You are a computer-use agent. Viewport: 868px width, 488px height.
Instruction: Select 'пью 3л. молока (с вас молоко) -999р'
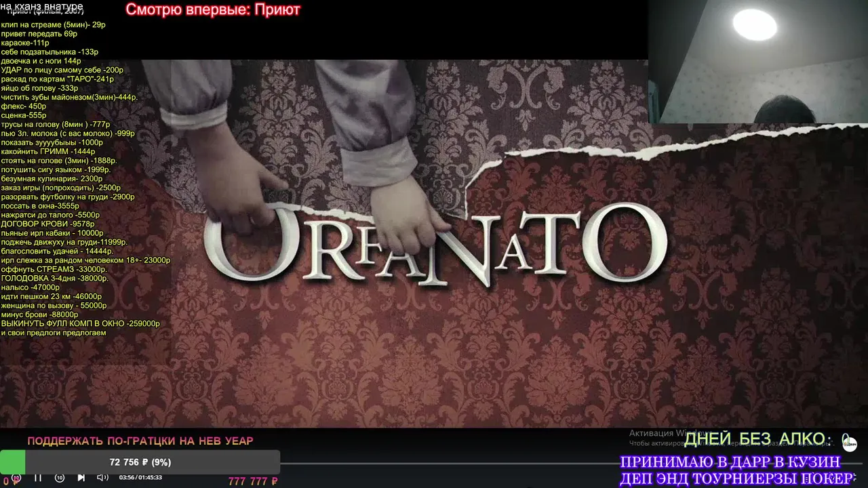[x=68, y=134]
